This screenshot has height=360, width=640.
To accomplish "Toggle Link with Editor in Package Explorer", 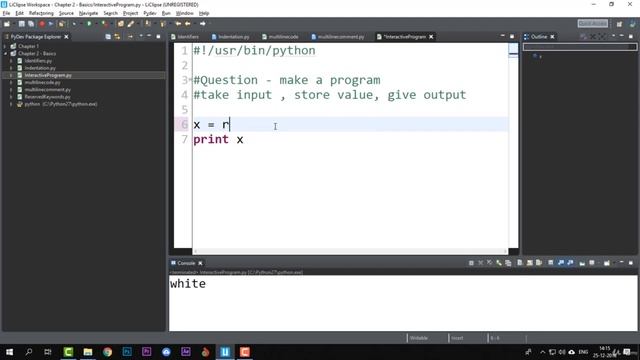I will point(117,37).
